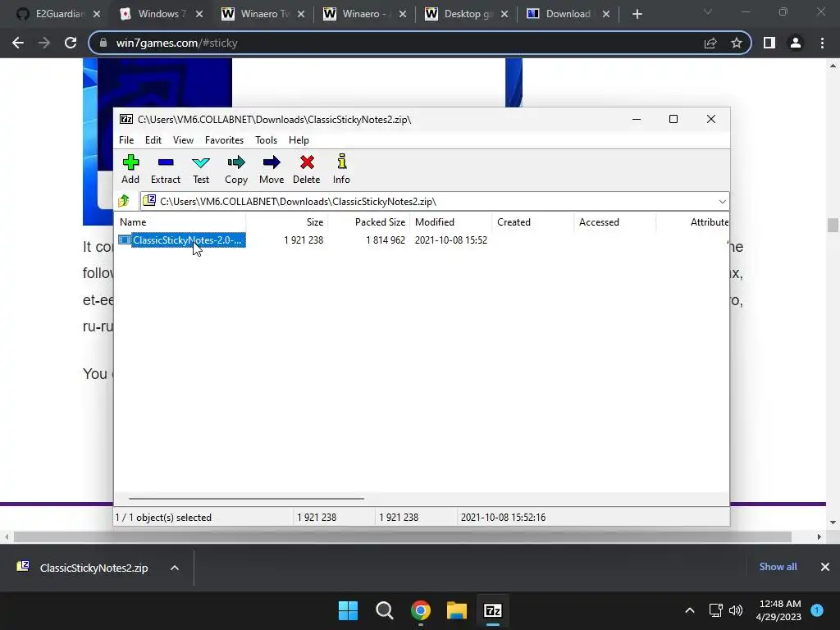This screenshot has height=630, width=840.
Task: Close the Chrome downloads bar
Action: [825, 567]
